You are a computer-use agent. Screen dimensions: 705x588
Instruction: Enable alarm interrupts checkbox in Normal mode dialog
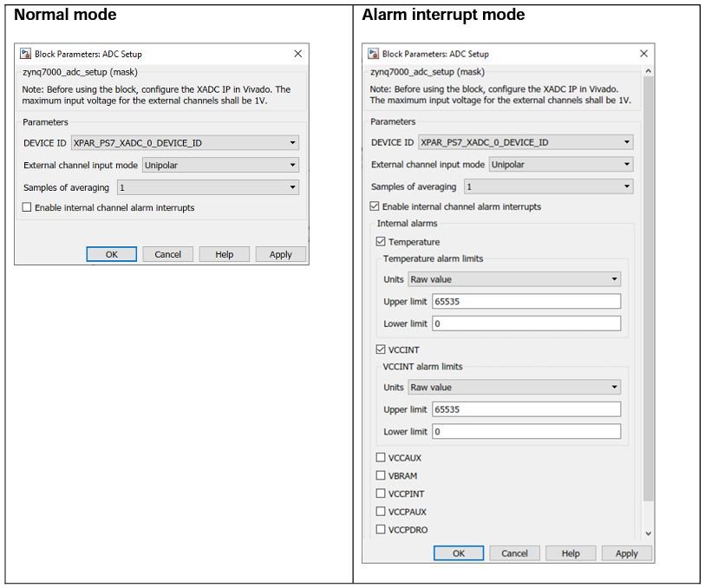tap(27, 208)
